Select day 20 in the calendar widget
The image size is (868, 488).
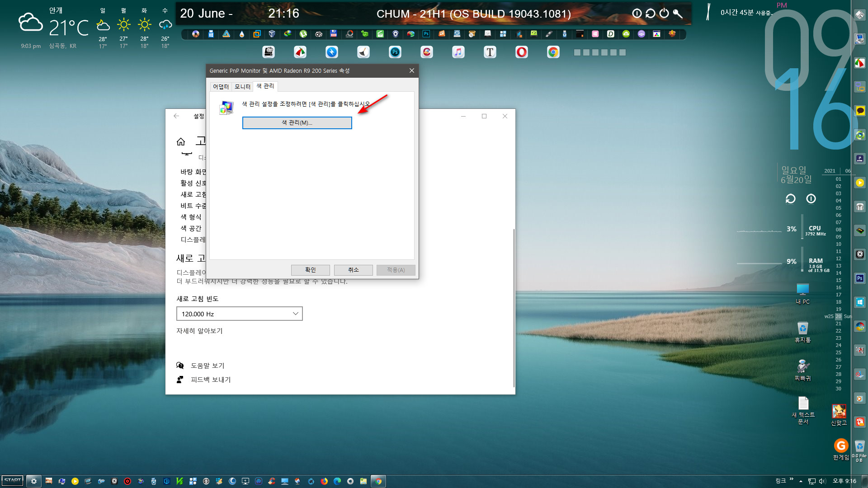point(839,316)
